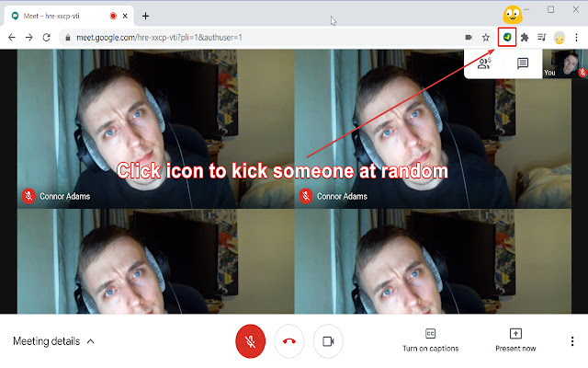Click the Meet favicon on the tab
The width and height of the screenshot is (588, 368).
(x=15, y=16)
